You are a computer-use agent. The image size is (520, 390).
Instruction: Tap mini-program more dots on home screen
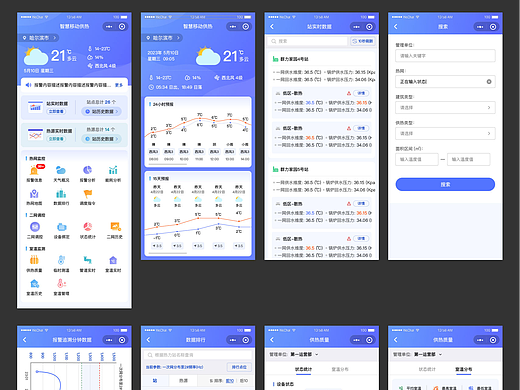tap(109, 26)
